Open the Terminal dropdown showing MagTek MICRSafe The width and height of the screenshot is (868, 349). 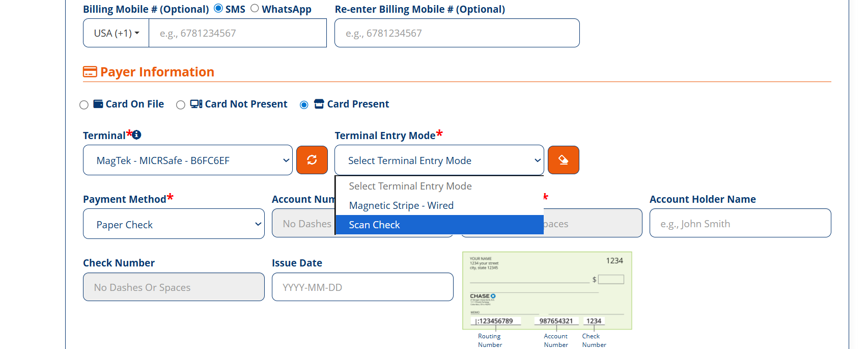(187, 160)
